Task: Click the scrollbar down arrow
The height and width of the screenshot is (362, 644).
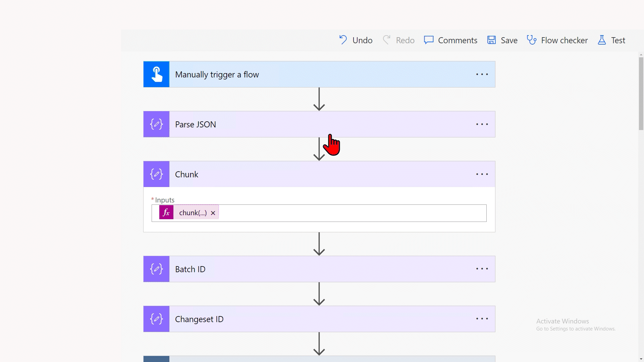Action: tap(641, 359)
